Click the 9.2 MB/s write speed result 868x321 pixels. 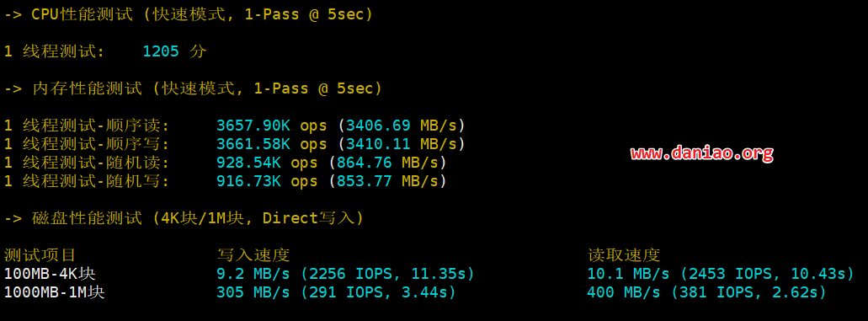[253, 274]
